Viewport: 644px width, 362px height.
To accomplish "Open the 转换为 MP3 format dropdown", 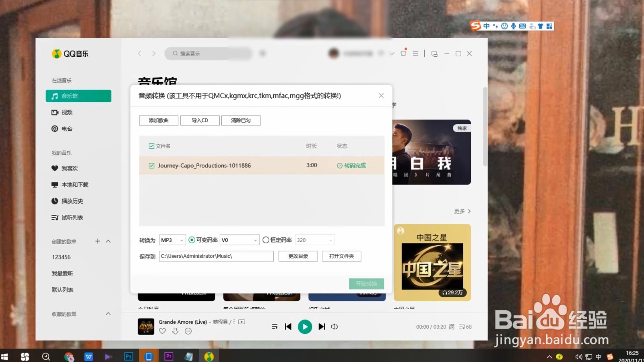I will tap(172, 240).
